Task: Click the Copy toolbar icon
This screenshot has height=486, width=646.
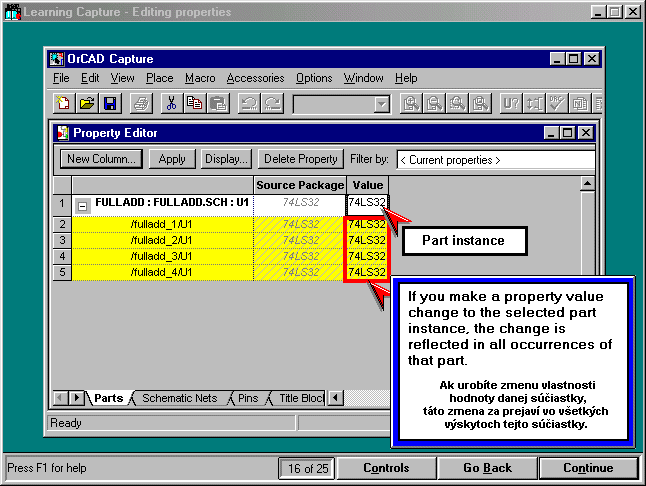Action: point(195,103)
